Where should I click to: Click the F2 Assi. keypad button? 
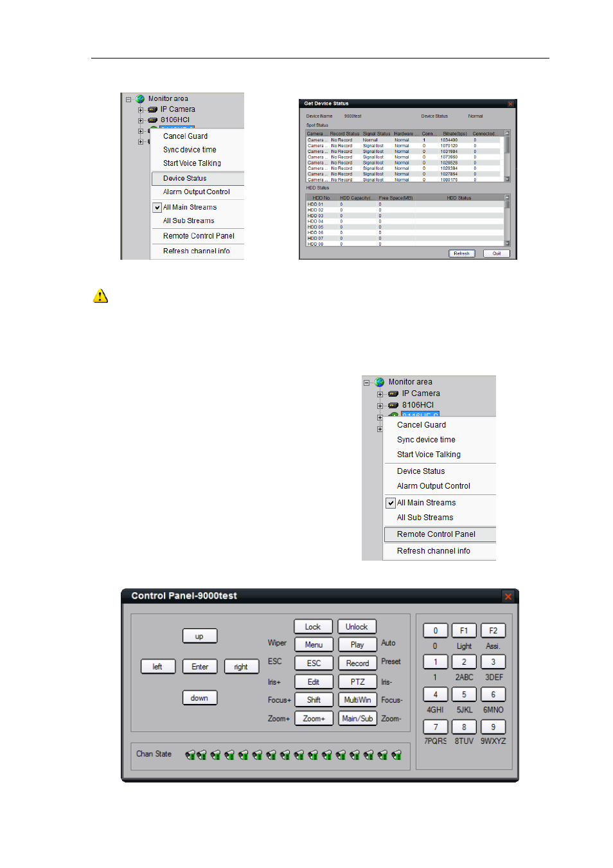pos(493,631)
